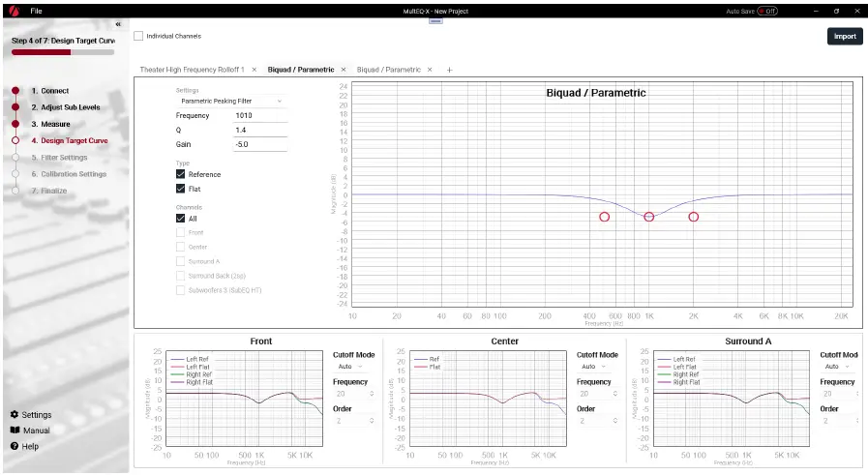Uncheck the Flat type checkbox
The width and height of the screenshot is (868, 475).
pos(180,189)
